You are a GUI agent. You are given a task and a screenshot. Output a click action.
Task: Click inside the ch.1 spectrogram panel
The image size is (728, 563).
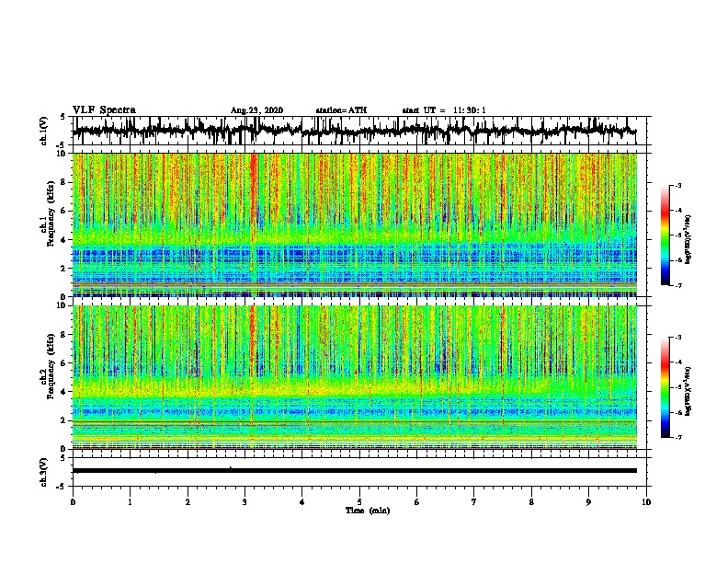point(354,224)
